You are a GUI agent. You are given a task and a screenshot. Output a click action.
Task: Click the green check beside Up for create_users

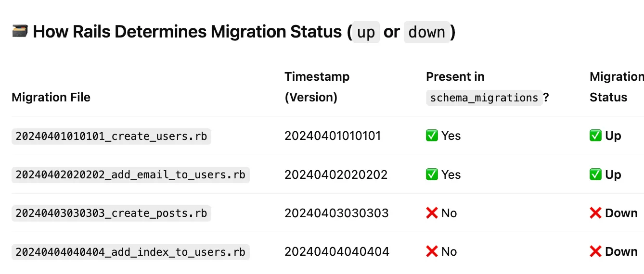pyautogui.click(x=595, y=136)
